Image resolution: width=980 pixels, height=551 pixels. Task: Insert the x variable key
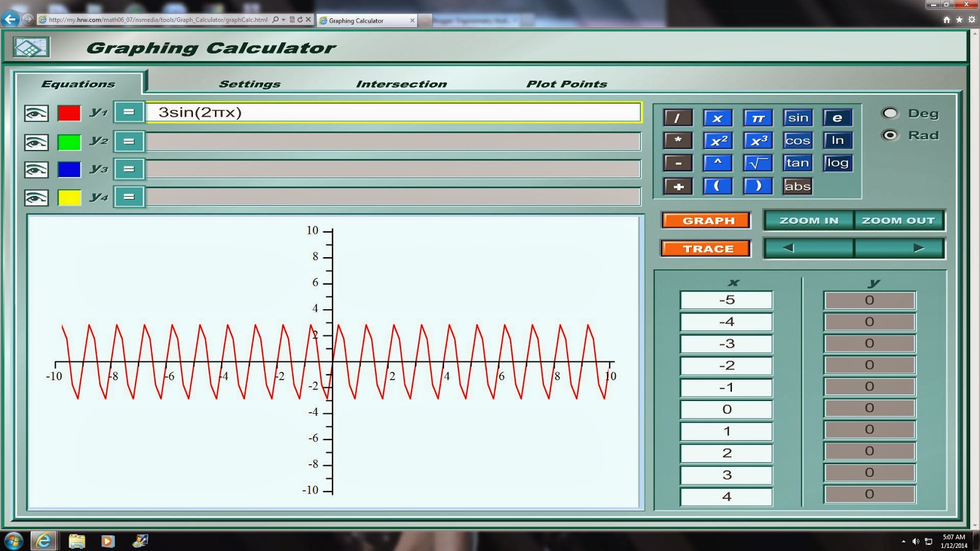point(718,118)
